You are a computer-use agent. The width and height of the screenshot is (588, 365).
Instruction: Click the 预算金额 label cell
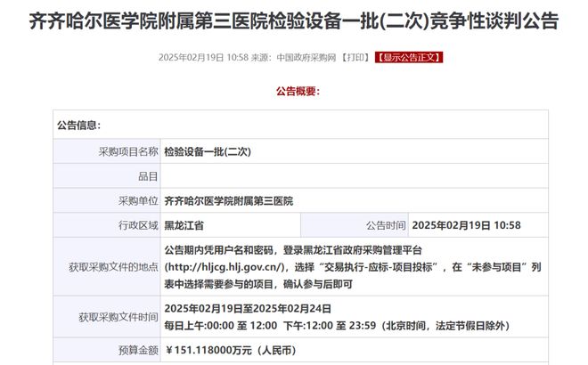pyautogui.click(x=107, y=350)
